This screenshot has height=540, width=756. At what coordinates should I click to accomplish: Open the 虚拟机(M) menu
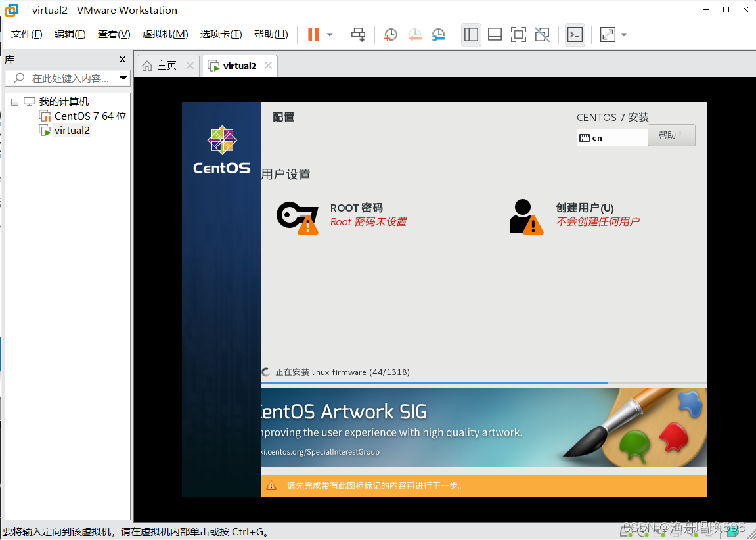165,34
